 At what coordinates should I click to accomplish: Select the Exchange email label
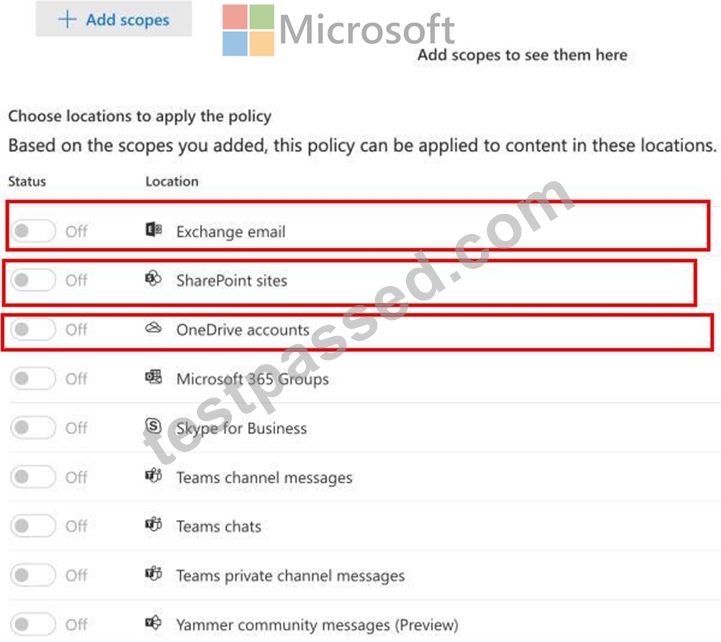click(231, 231)
